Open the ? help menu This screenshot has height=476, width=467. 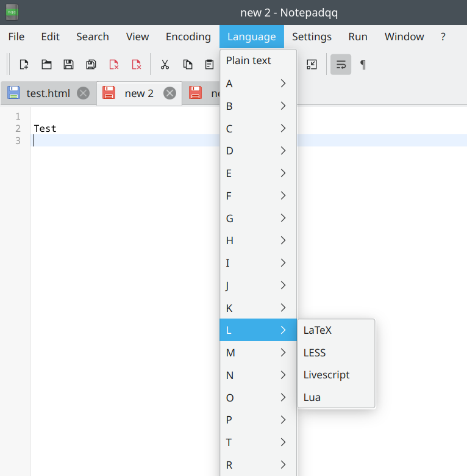click(x=443, y=37)
